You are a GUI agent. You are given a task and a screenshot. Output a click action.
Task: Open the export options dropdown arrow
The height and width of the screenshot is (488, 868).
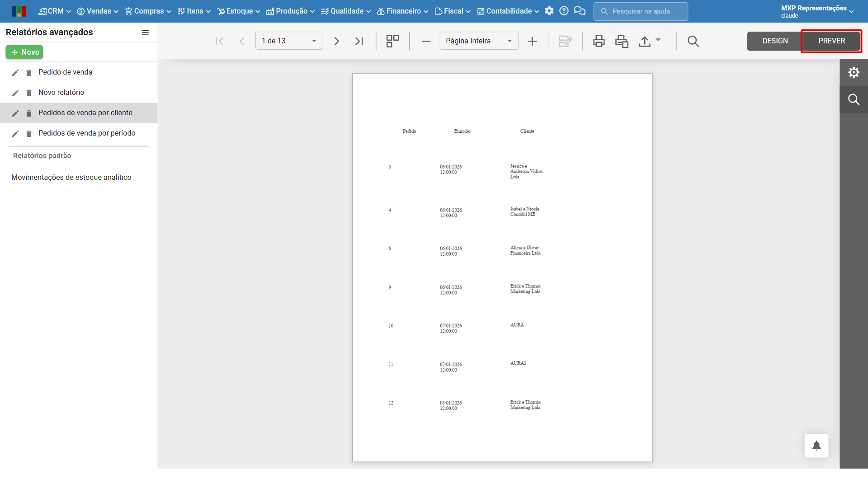click(x=658, y=40)
